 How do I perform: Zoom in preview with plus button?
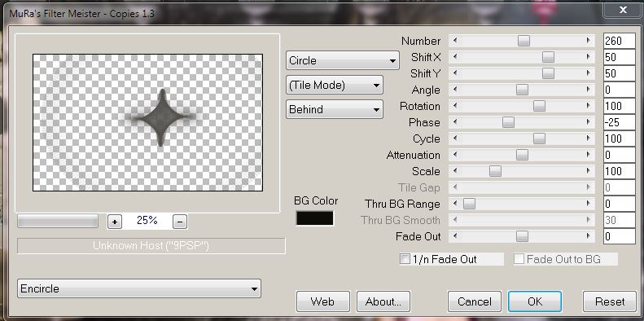point(115,222)
